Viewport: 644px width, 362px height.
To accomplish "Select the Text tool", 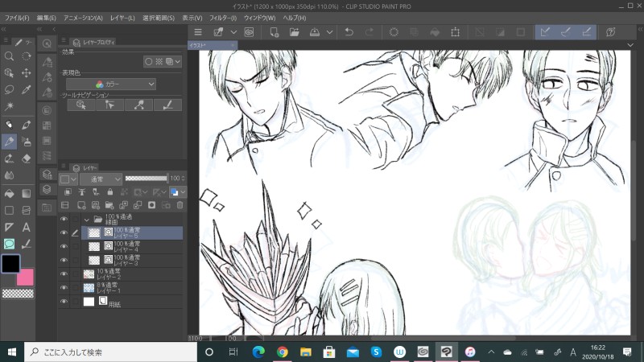I will [27, 227].
